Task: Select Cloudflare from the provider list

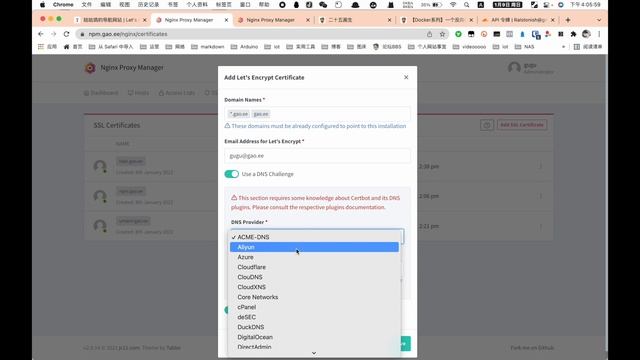Action: pos(314,267)
